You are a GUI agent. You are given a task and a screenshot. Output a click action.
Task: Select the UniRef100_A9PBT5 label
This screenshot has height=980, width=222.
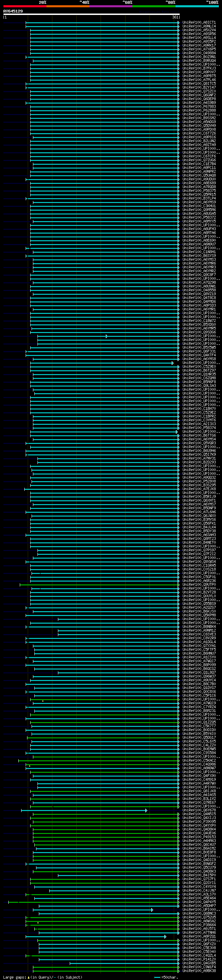click(199, 76)
